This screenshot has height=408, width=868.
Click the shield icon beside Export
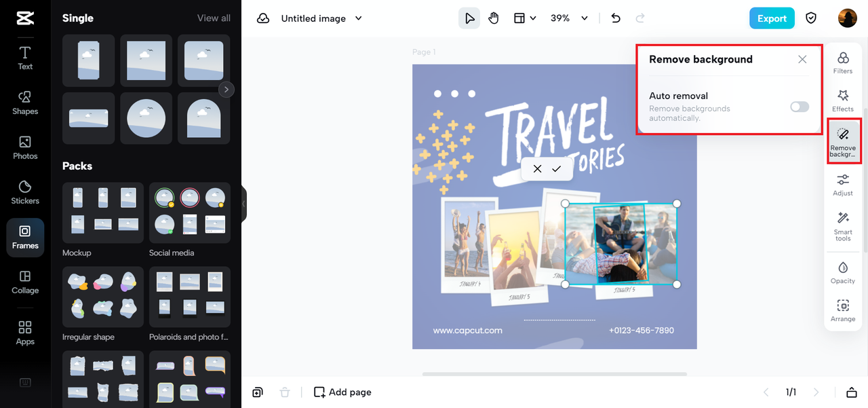[811, 18]
